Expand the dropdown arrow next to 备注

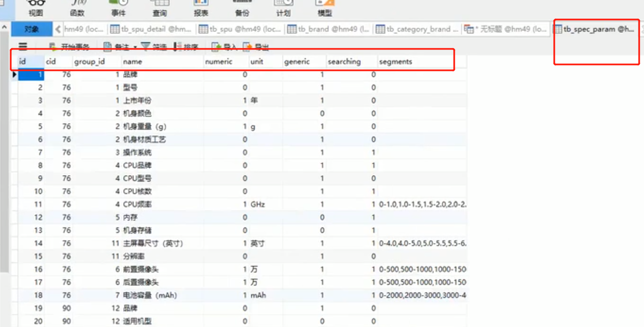pyautogui.click(x=135, y=47)
